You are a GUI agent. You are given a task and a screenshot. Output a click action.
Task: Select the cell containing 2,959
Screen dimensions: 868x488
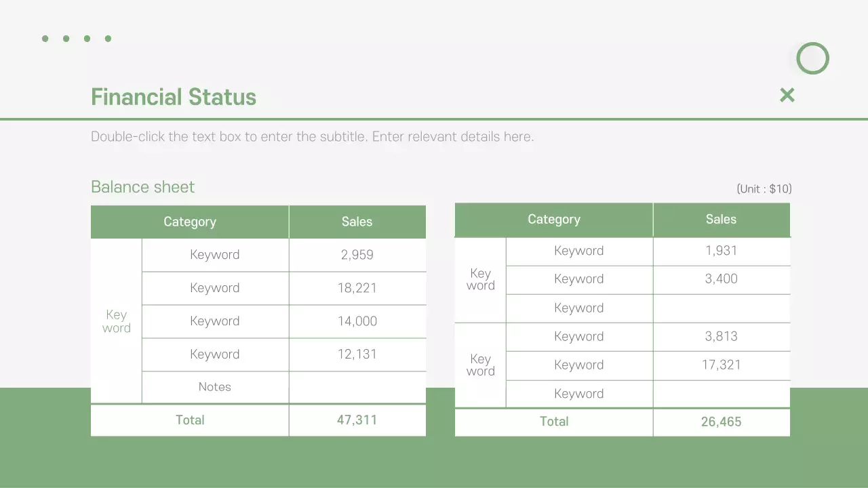tap(357, 255)
